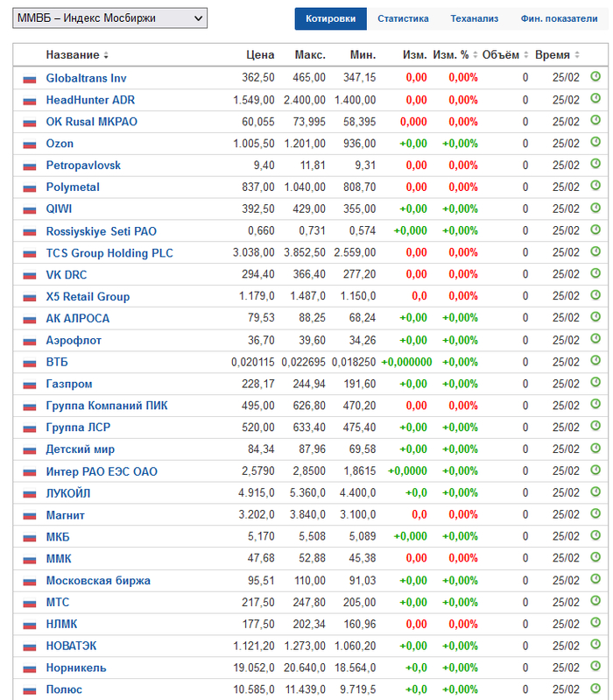Sort table by Название column arrows

tap(106, 55)
